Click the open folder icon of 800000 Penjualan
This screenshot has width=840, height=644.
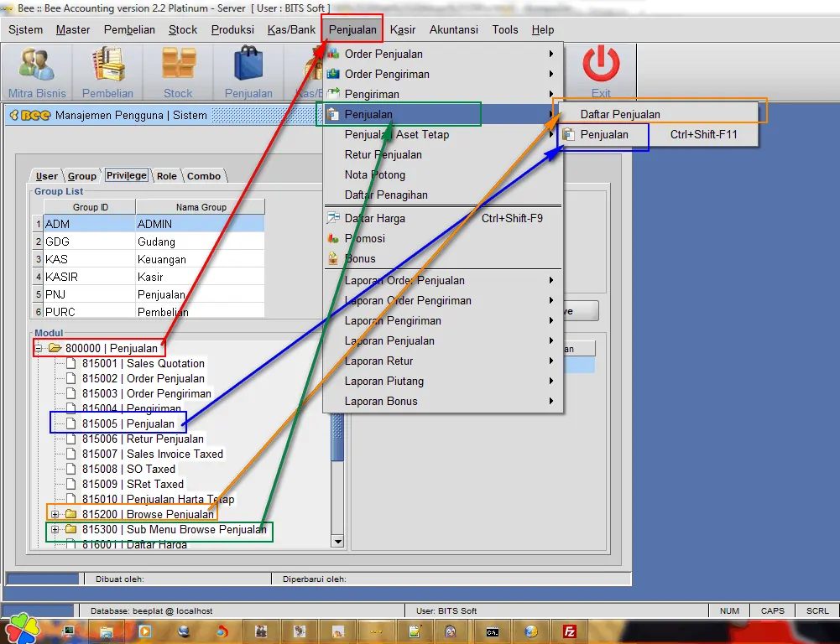click(x=55, y=348)
